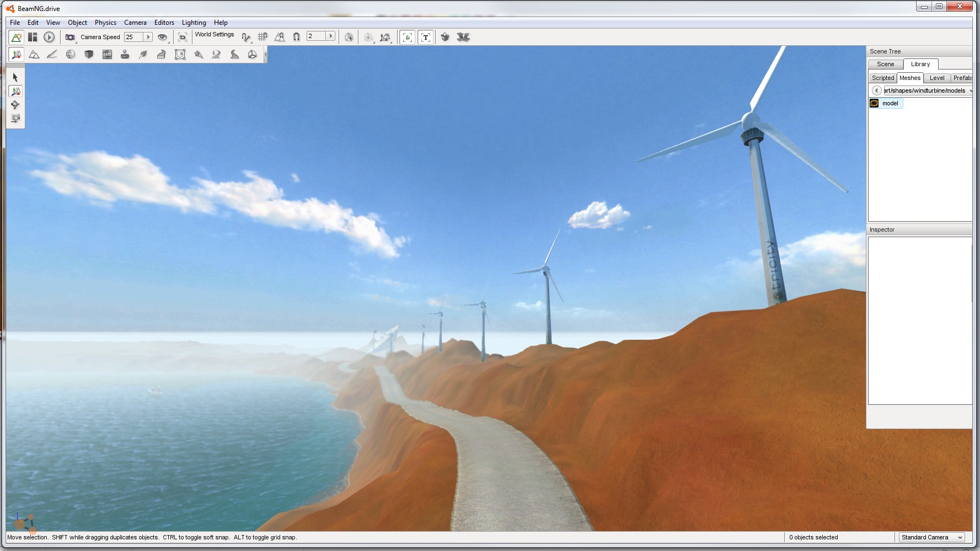Screen dimensions: 980x551
Task: Collapse the editor toolbar with side arrow
Action: (x=265, y=54)
